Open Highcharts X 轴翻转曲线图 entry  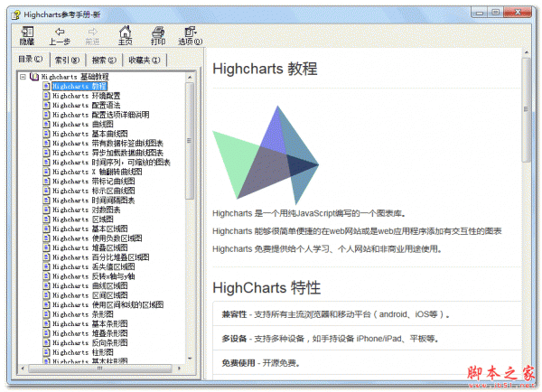98,172
